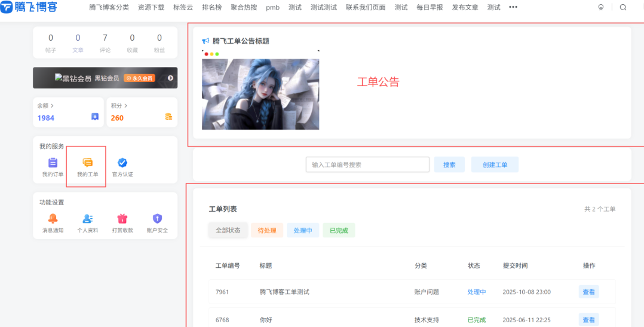Image resolution: width=644 pixels, height=327 pixels.
Task: Open the search magnifier in the header
Action: (623, 7)
